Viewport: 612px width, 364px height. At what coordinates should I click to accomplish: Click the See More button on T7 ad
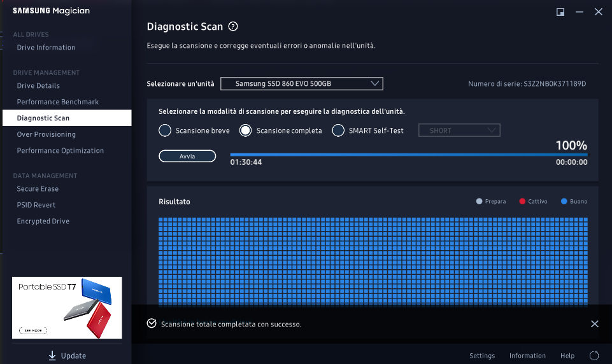click(x=33, y=330)
